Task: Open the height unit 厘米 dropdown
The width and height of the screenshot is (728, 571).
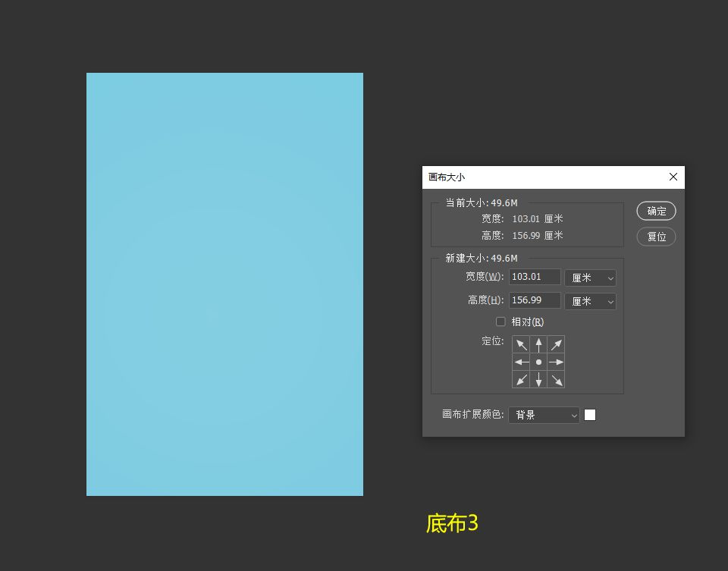Action: point(591,302)
